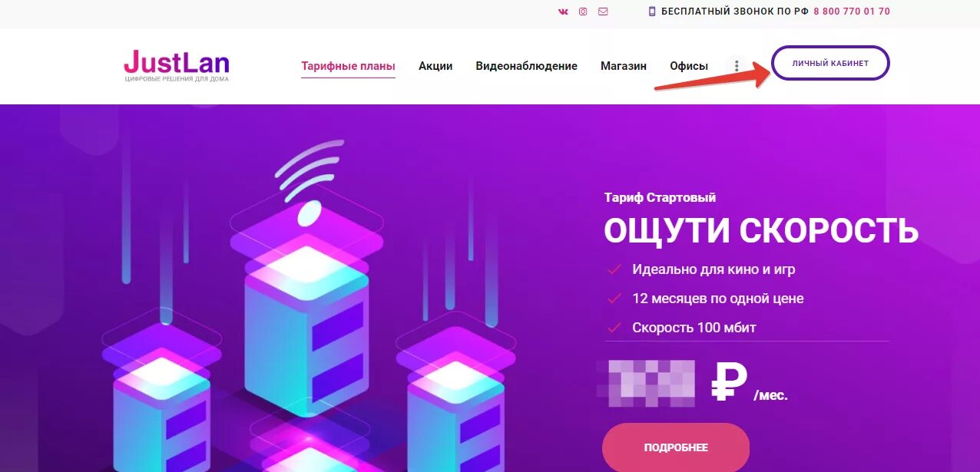The image size is (980, 472).
Task: Navigate to Офисы page
Action: pyautogui.click(x=689, y=66)
